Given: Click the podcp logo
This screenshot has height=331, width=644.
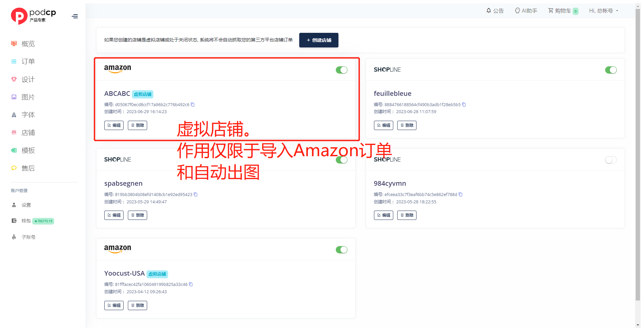Looking at the screenshot, I should (34, 16).
